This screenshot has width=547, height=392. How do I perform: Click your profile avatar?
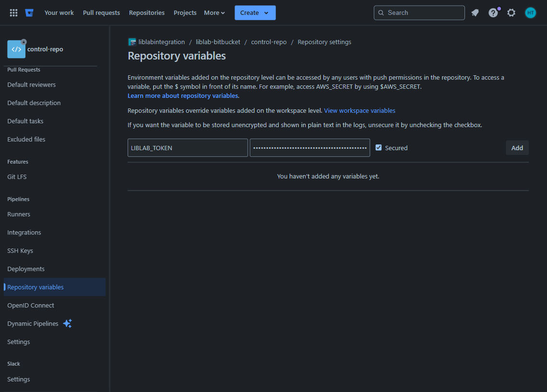coord(530,12)
